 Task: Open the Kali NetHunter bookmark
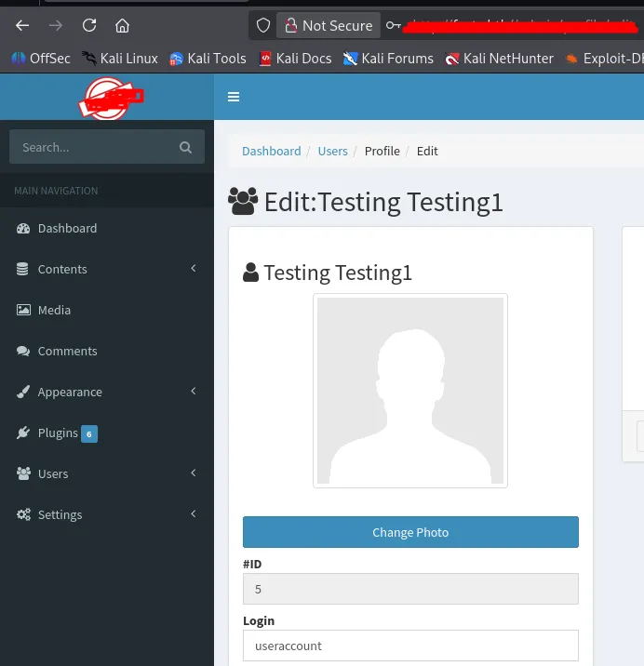point(499,59)
